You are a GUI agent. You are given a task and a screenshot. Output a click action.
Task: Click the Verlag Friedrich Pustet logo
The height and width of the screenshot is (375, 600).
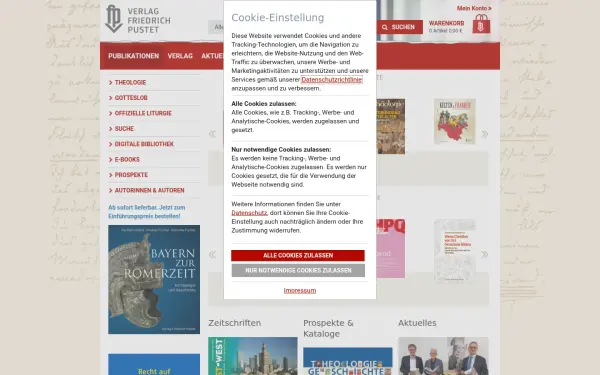[x=138, y=19]
